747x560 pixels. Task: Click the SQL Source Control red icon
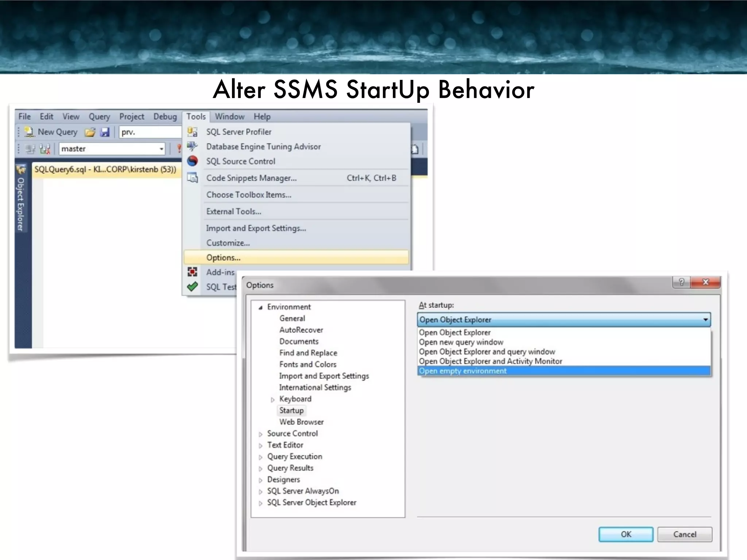tap(192, 161)
